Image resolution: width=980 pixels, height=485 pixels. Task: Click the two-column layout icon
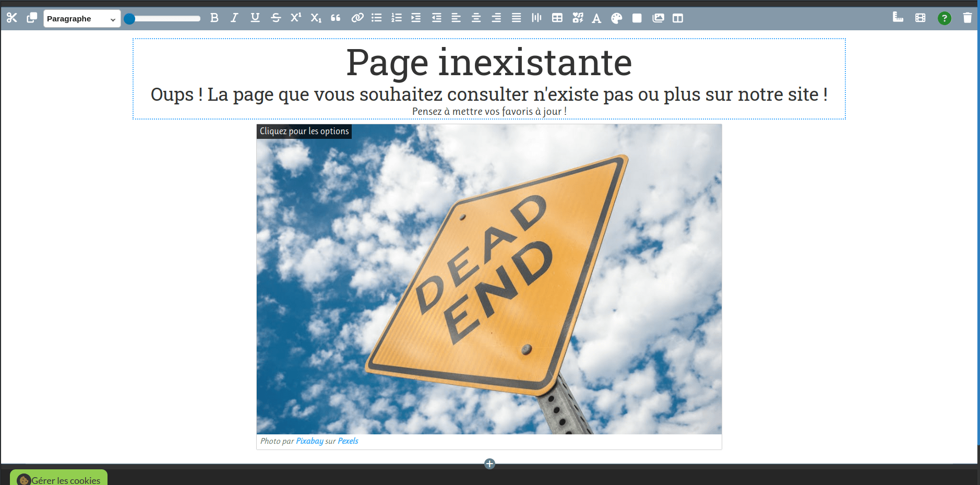coord(678,18)
